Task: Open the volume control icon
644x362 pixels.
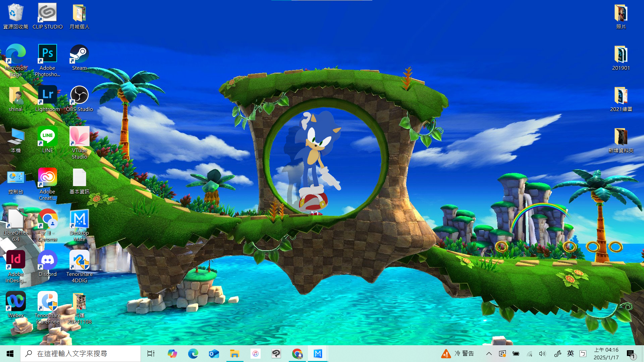Action: point(542,354)
